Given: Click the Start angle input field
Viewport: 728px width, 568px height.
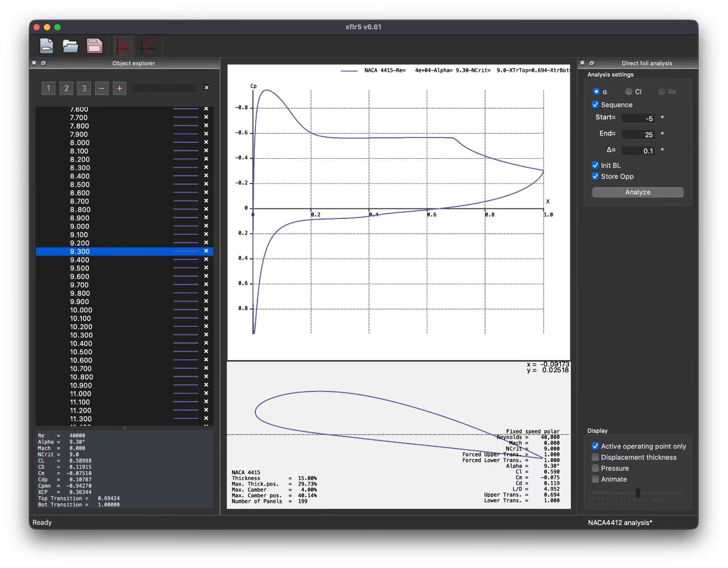Looking at the screenshot, I should 638,118.
